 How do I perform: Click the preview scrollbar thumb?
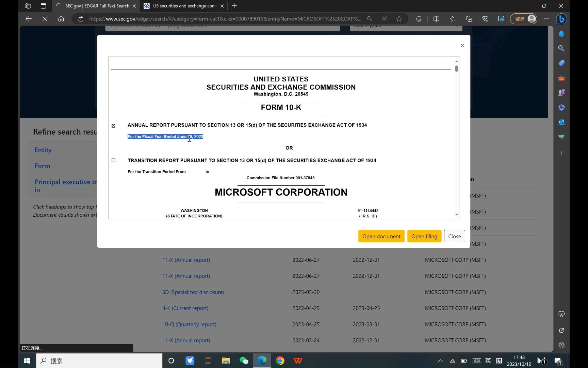click(x=456, y=68)
